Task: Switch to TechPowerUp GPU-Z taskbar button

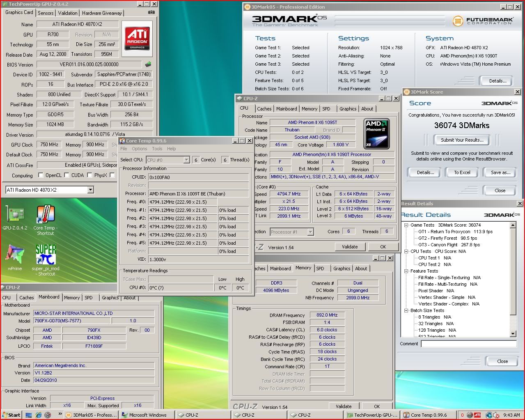Action: (x=372, y=415)
